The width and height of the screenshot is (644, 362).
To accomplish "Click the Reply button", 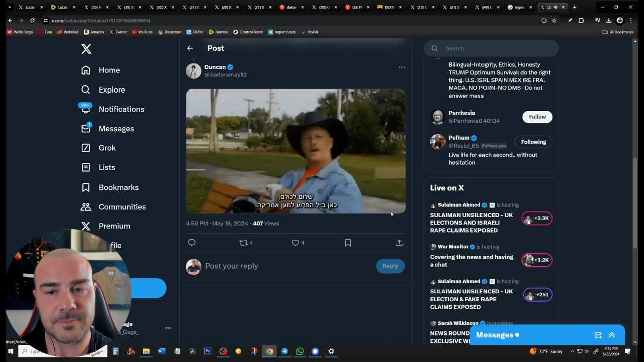I will pyautogui.click(x=390, y=266).
